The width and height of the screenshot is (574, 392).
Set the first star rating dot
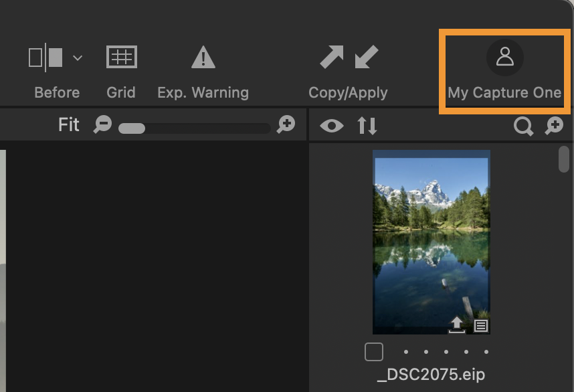[405, 352]
